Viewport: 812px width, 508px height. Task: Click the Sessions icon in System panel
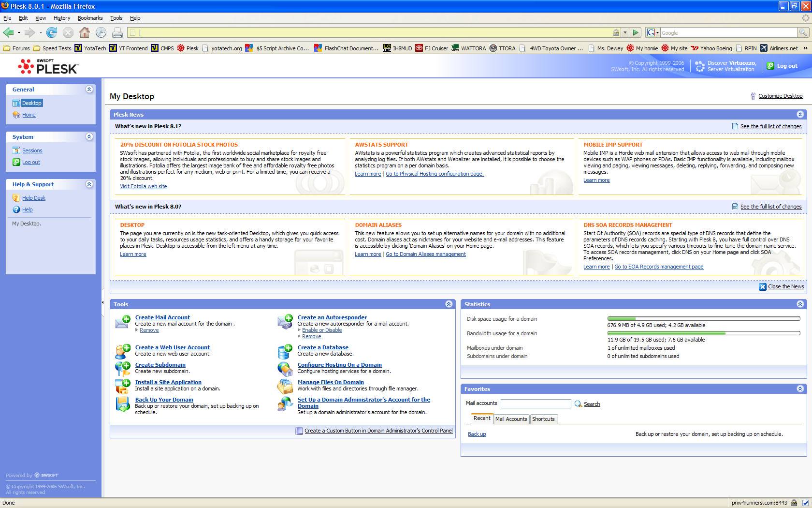tap(16, 150)
